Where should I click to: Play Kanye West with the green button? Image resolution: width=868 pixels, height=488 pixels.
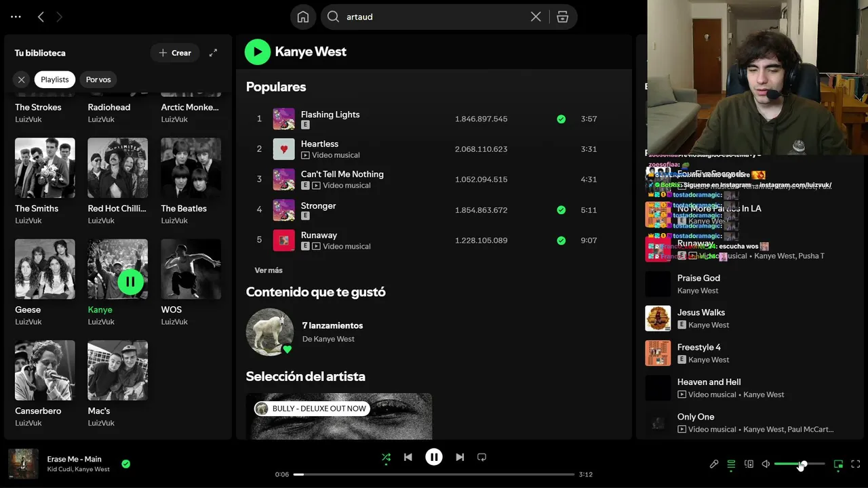point(258,52)
